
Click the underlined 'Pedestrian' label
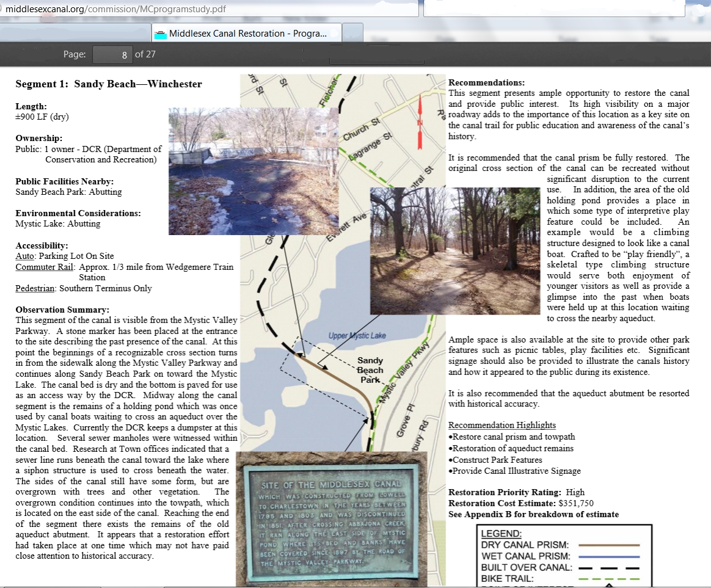35,288
